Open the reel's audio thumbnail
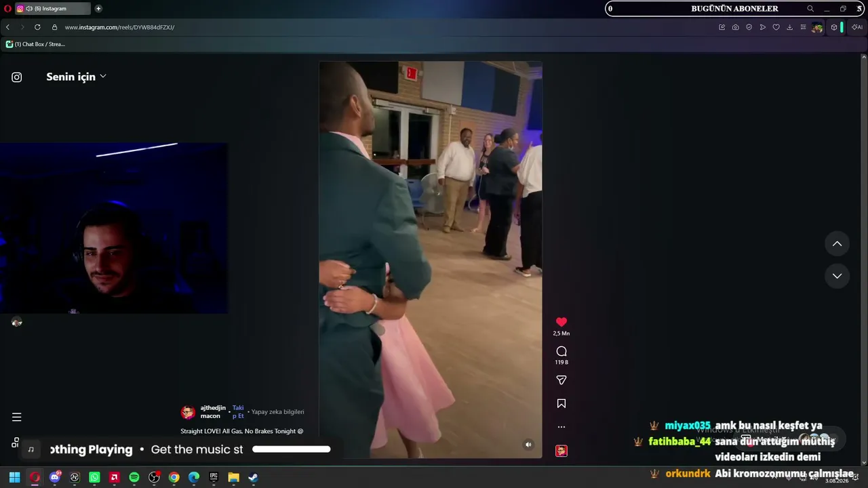The height and width of the screenshot is (488, 868). pos(561,451)
